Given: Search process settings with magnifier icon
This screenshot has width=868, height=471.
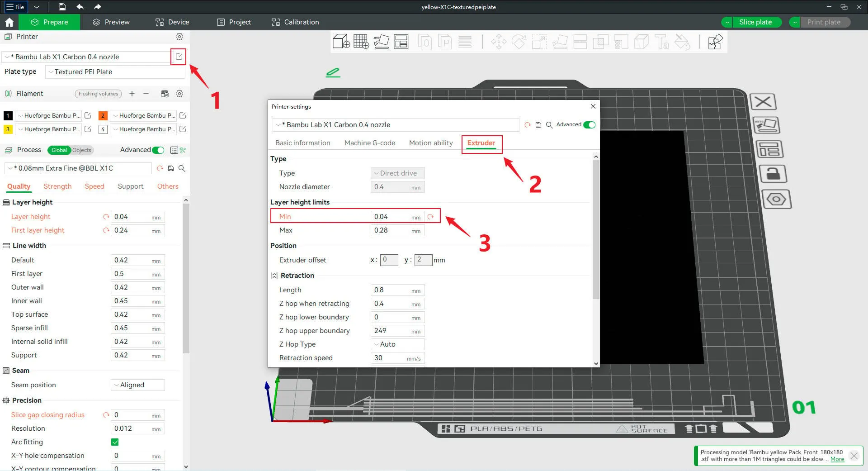Looking at the screenshot, I should [182, 168].
